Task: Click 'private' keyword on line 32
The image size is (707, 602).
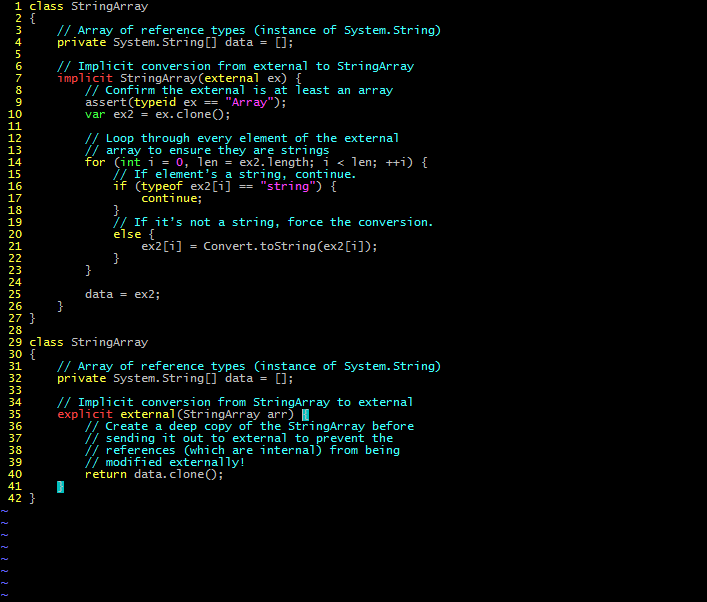Action: [x=82, y=378]
